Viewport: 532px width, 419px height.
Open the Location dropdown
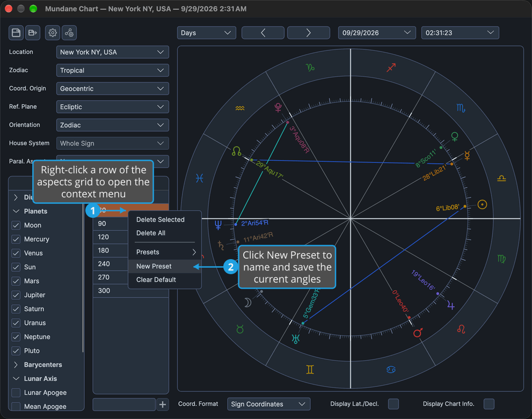point(112,52)
